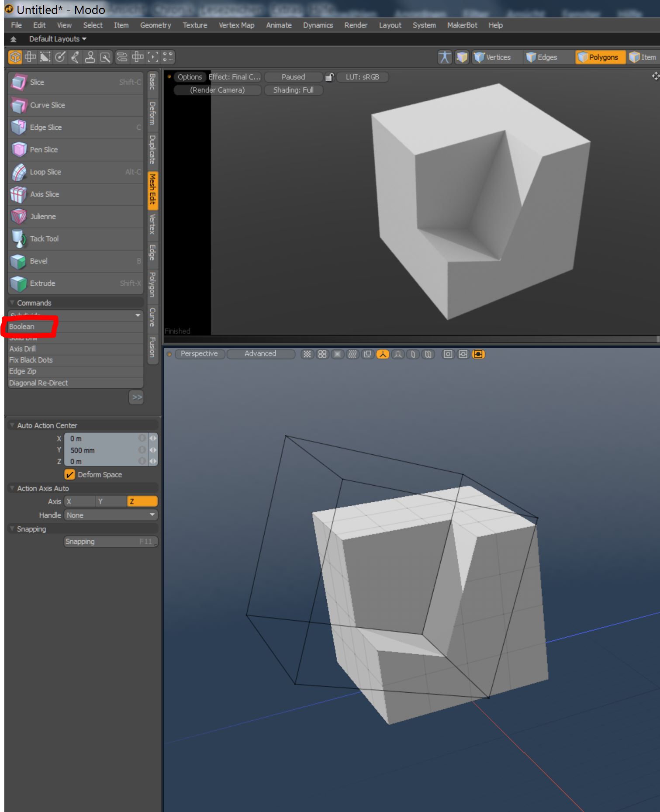Viewport: 660px width, 812px height.
Task: Open the Default Layouts dropdown
Action: [58, 39]
